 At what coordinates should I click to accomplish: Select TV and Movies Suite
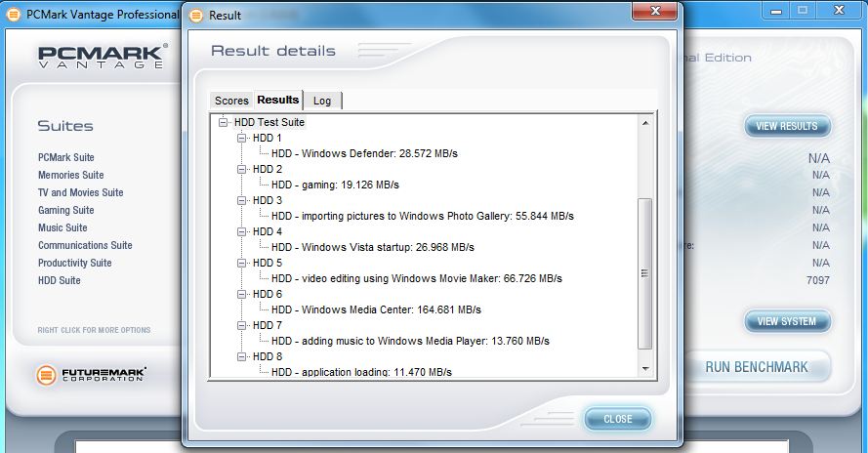(80, 192)
